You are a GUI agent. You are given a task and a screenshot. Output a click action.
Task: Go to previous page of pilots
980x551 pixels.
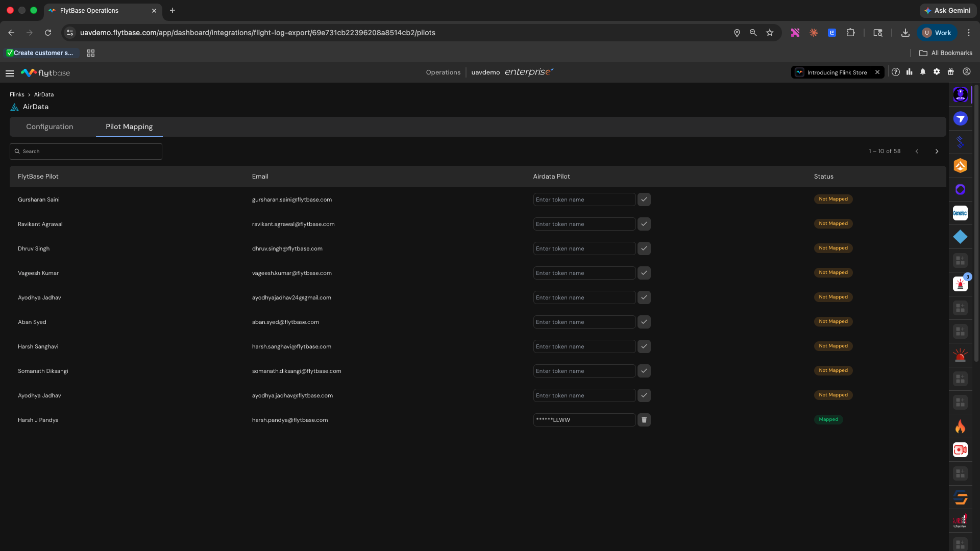tap(917, 152)
